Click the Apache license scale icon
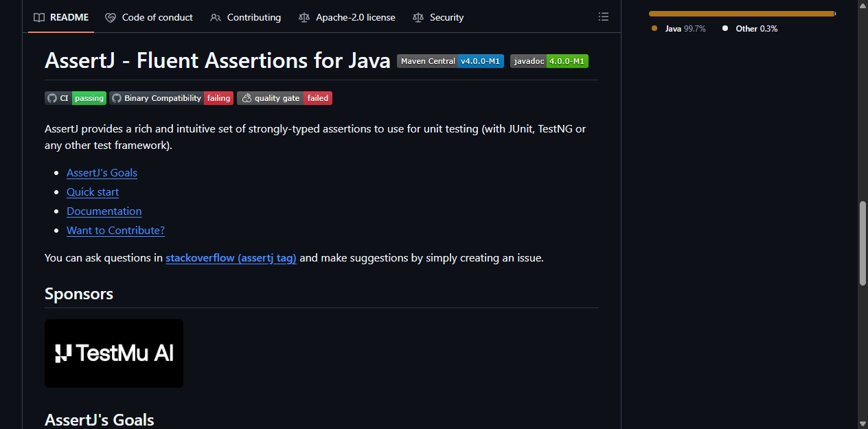 pos(304,17)
